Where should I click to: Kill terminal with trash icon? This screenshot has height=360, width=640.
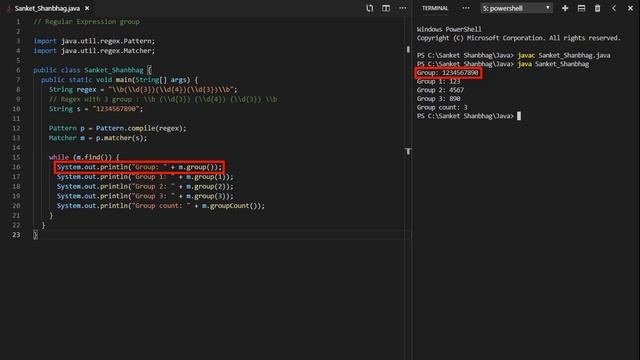(598, 8)
